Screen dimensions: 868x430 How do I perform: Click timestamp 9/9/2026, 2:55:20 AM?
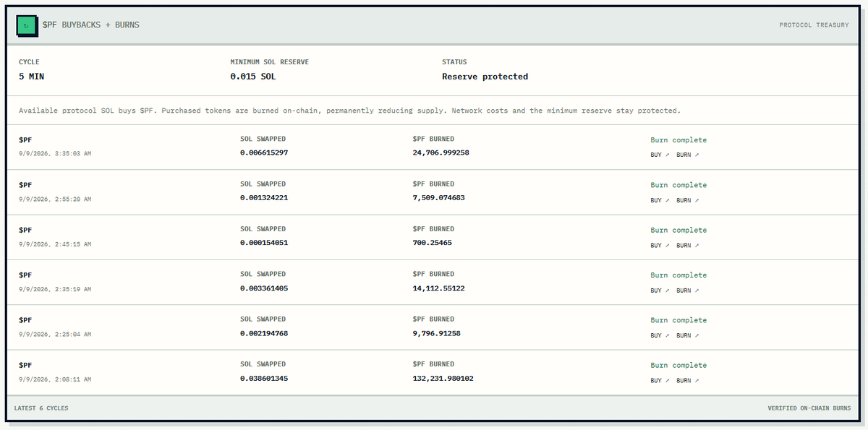coord(55,199)
